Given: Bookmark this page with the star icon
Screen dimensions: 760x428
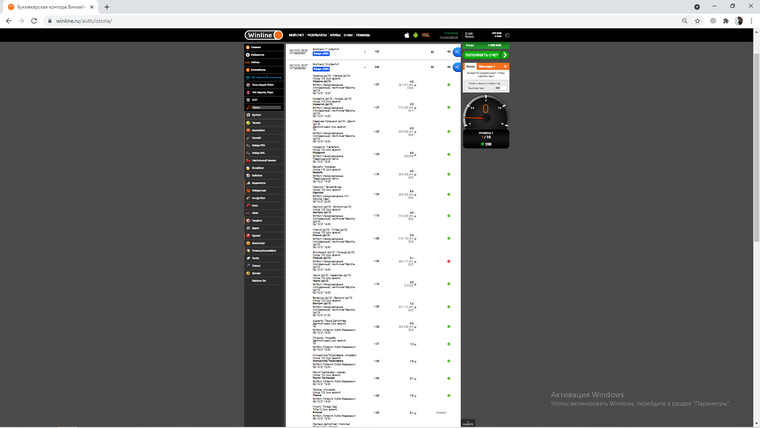Looking at the screenshot, I should point(697,21).
